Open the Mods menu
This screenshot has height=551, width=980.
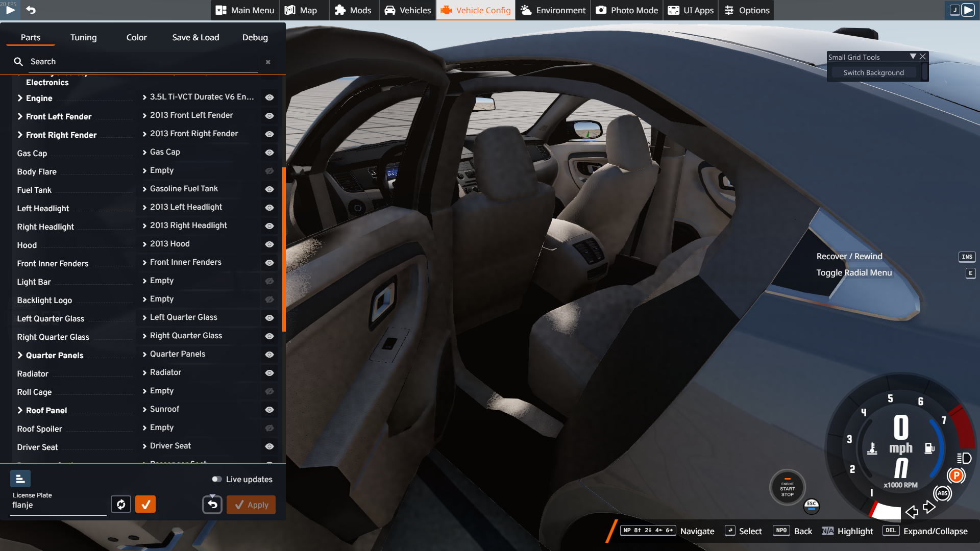pyautogui.click(x=353, y=10)
